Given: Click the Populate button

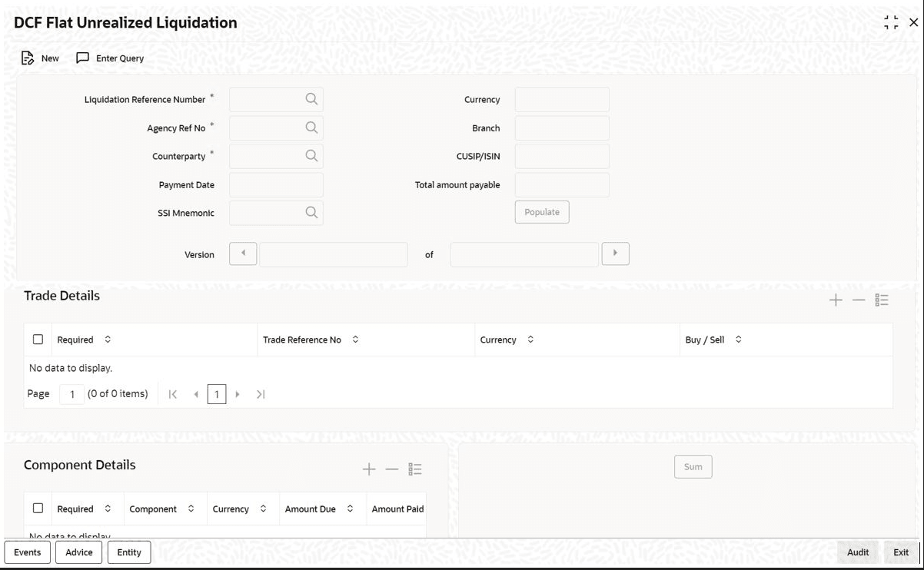Looking at the screenshot, I should click(x=542, y=212).
